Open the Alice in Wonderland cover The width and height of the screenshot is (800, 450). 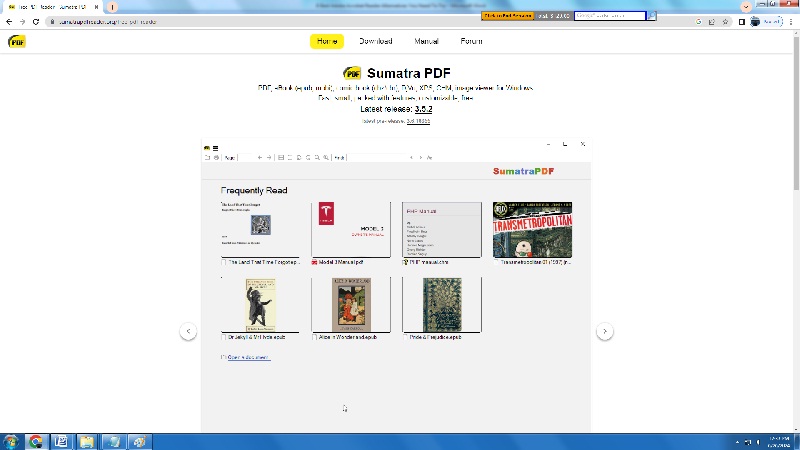coord(351,305)
